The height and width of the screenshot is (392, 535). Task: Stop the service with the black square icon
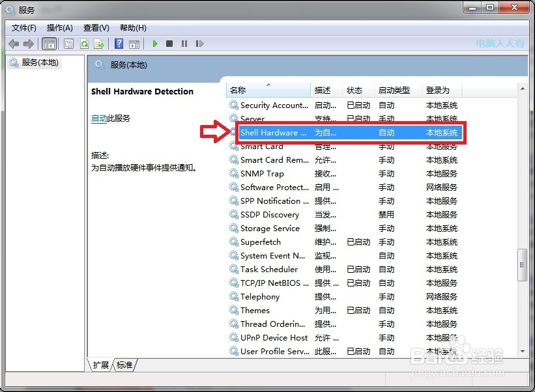point(169,43)
